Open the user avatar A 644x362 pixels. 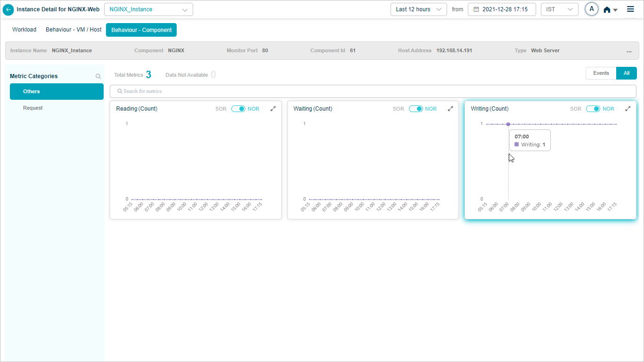tap(591, 9)
